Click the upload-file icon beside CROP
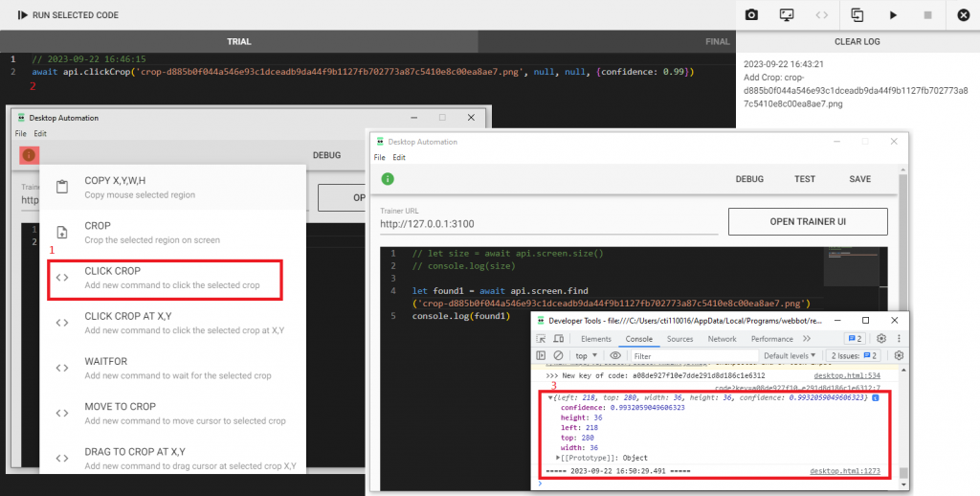The image size is (980, 496). [x=62, y=232]
